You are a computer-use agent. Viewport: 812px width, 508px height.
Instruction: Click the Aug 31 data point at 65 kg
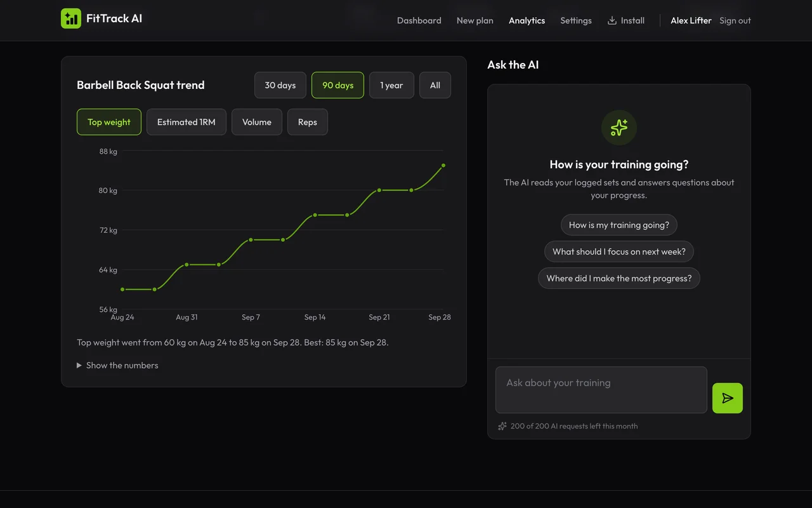tap(187, 265)
